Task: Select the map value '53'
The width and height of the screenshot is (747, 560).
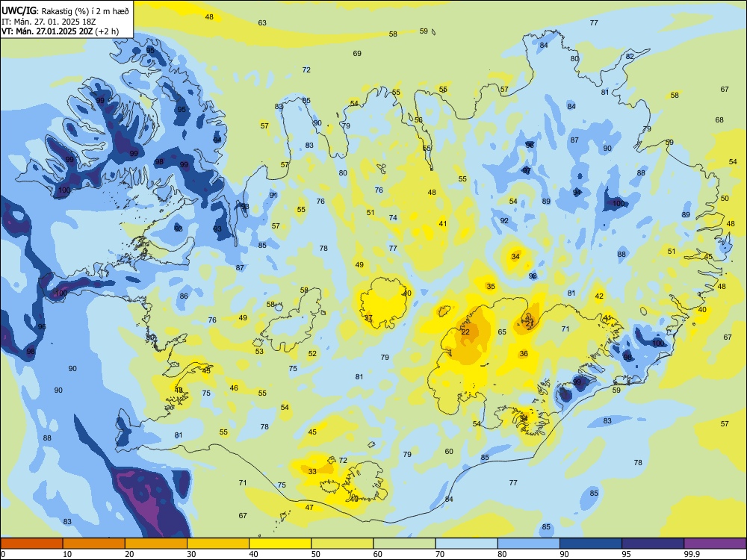Action: 259,352
